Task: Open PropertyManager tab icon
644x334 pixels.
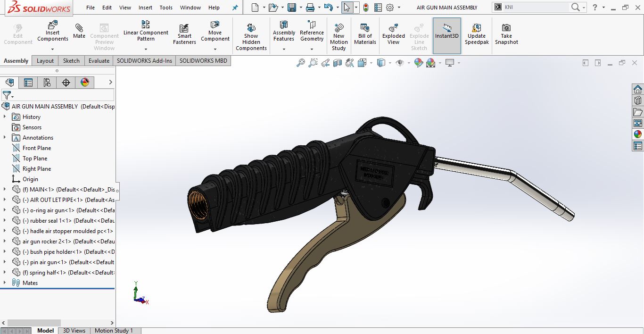Action: pyautogui.click(x=28, y=83)
